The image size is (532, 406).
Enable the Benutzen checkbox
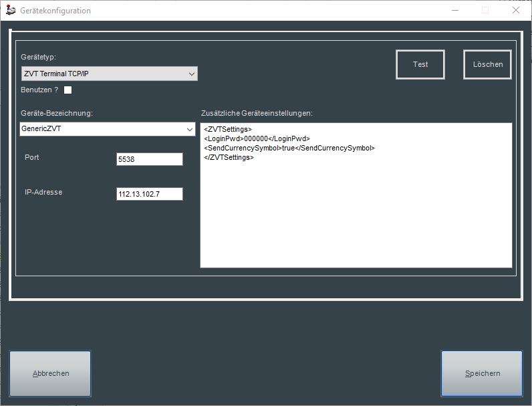[68, 90]
